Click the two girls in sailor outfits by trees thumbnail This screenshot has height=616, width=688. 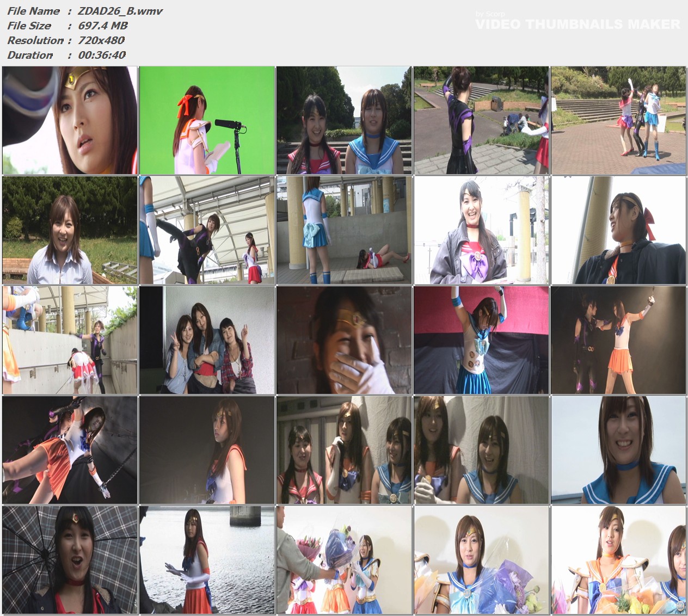344,120
